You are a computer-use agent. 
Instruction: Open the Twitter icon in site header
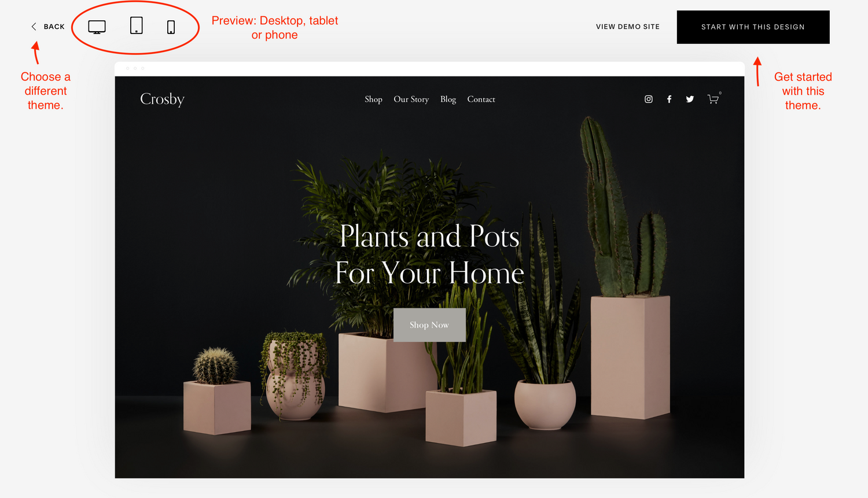[x=690, y=99]
